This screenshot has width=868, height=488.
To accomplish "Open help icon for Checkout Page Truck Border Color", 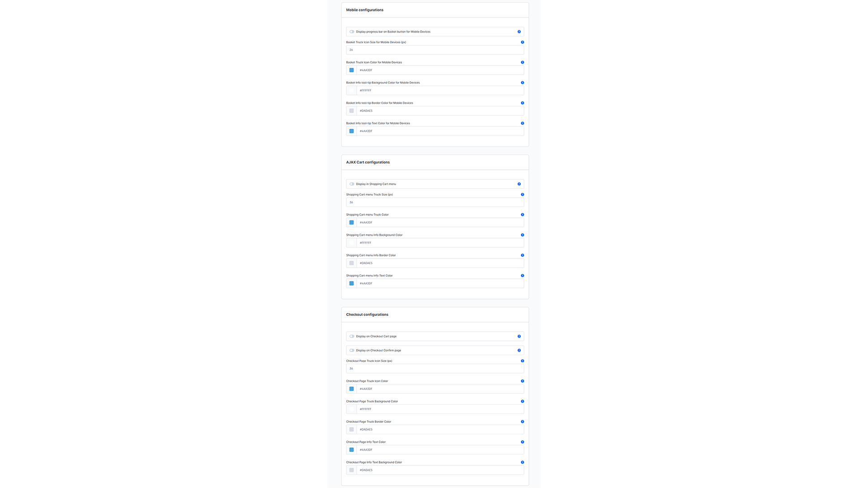I will [522, 422].
